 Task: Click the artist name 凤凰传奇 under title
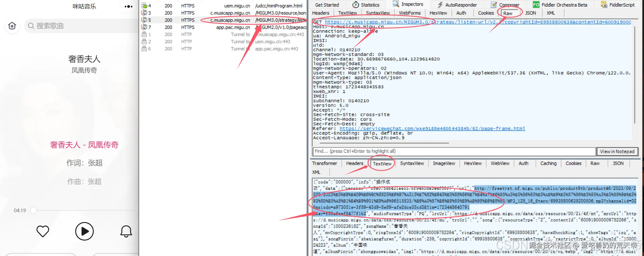(x=84, y=70)
